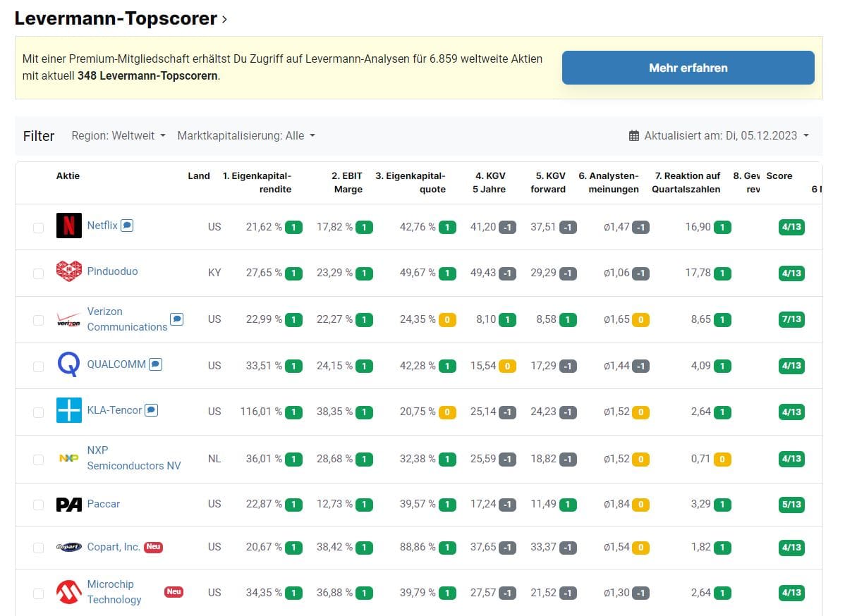Check the Pinduoduo row checkbox
The width and height of the screenshot is (845, 616).
point(39,273)
